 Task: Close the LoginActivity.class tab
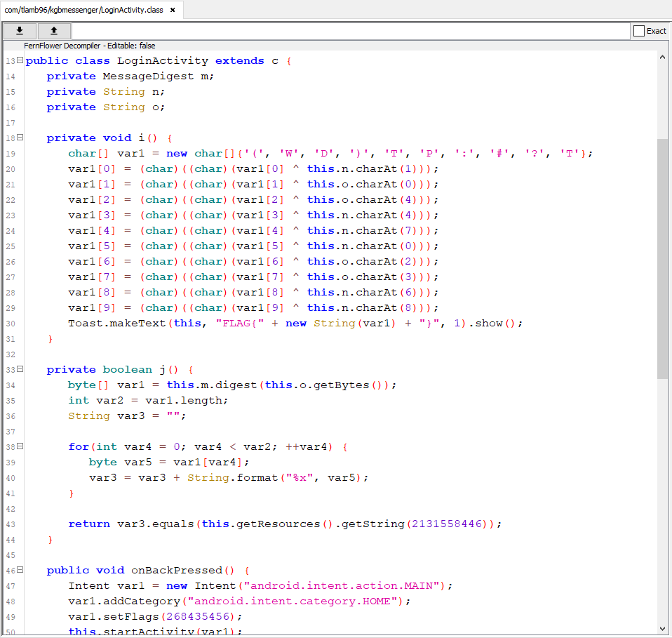(x=173, y=10)
